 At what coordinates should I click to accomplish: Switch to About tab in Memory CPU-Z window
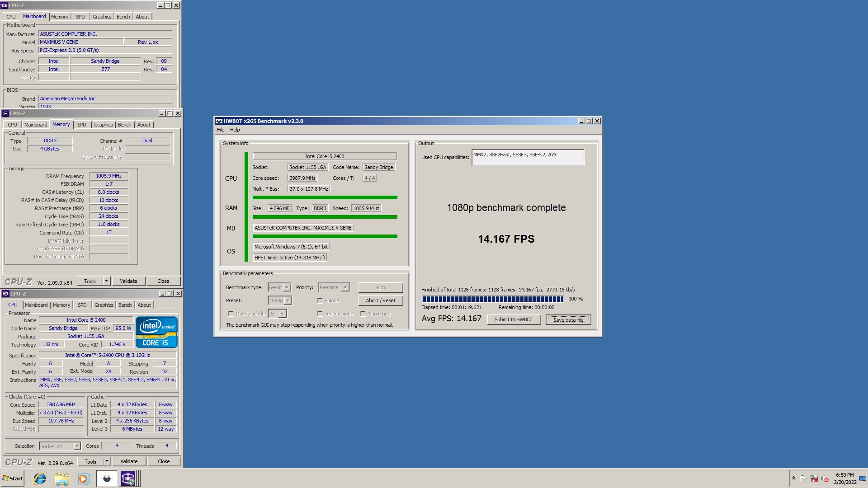[144, 125]
